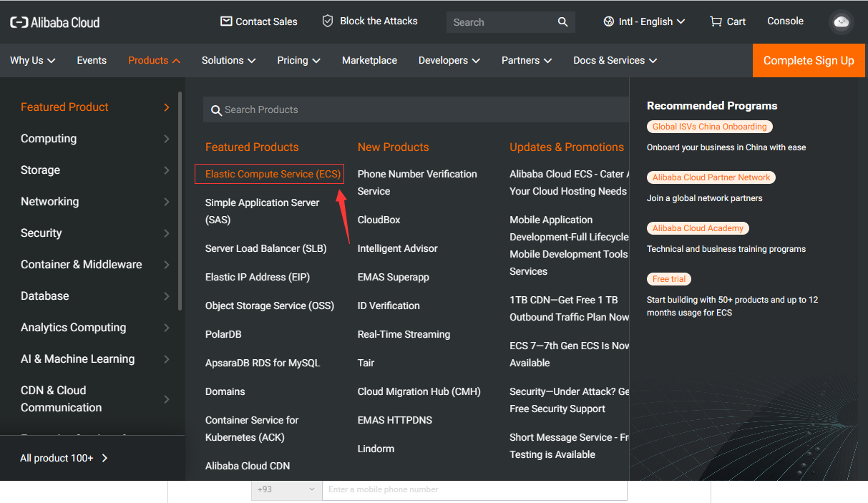Open Elastic Compute Service (ECS) link
The height and width of the screenshot is (503, 868).
[x=273, y=174]
